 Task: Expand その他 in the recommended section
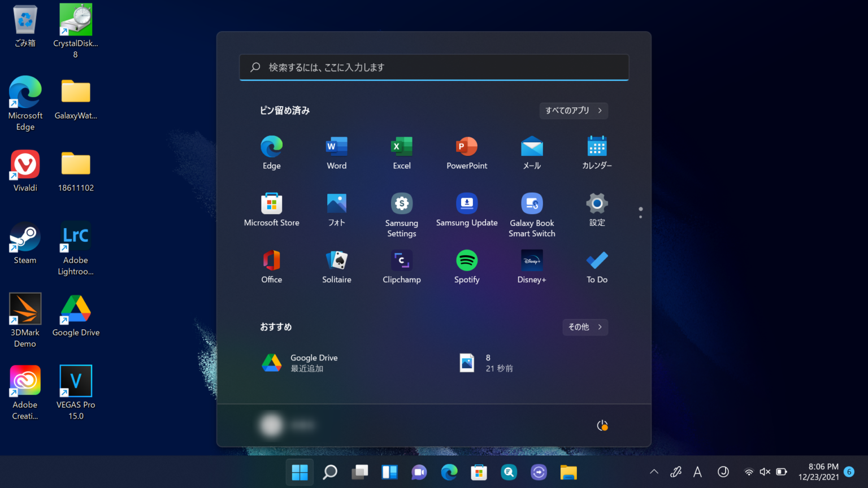(585, 327)
